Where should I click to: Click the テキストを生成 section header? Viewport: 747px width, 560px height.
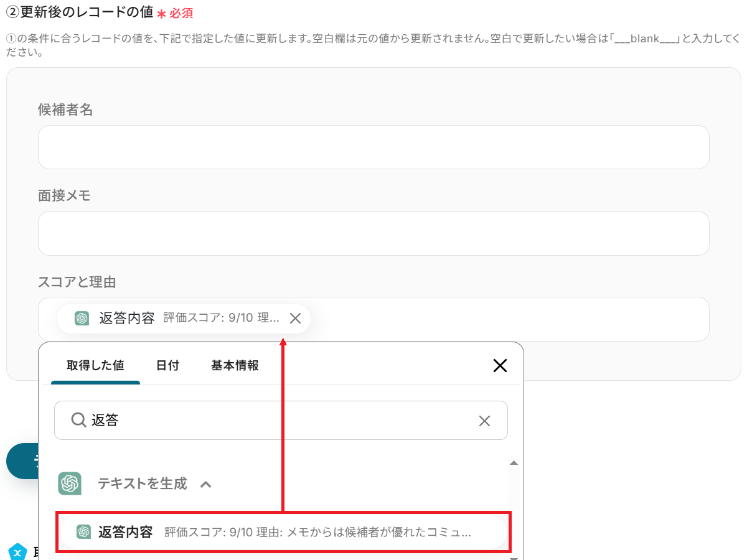[x=142, y=483]
